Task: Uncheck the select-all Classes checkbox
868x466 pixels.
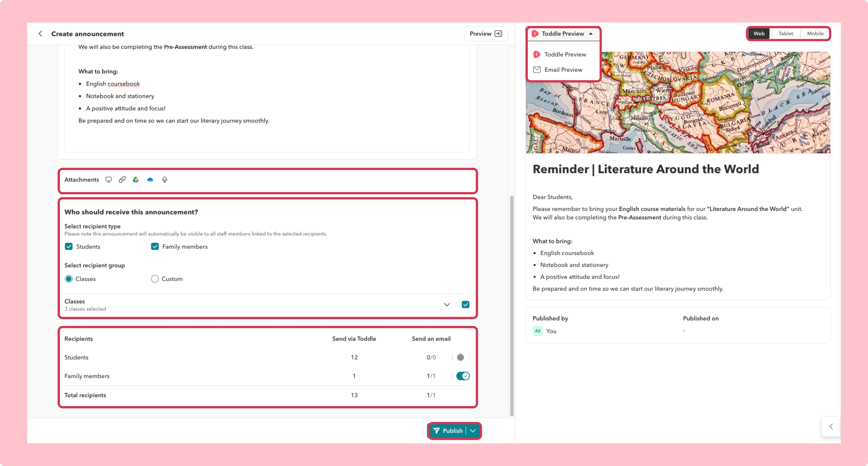Action: point(465,304)
